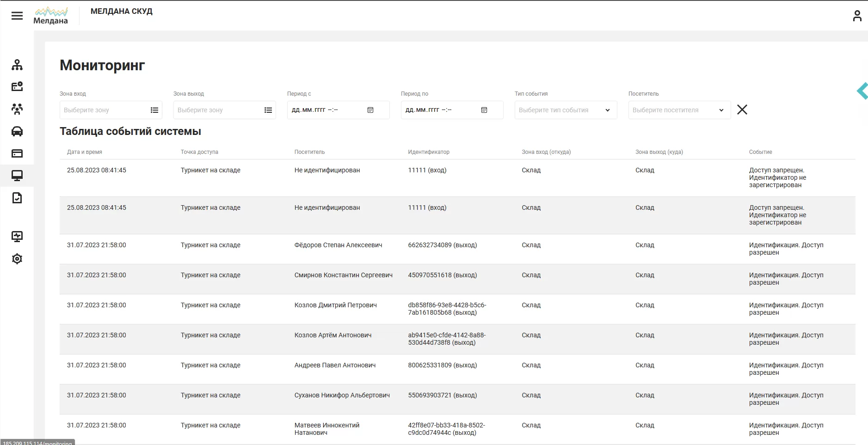
Task: Open the vehicles car sidebar icon
Action: (17, 131)
